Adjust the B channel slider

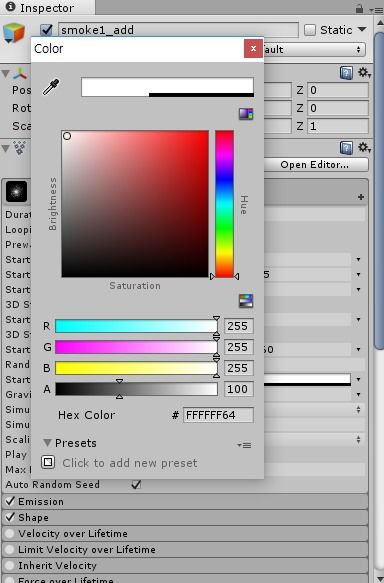coord(136,368)
